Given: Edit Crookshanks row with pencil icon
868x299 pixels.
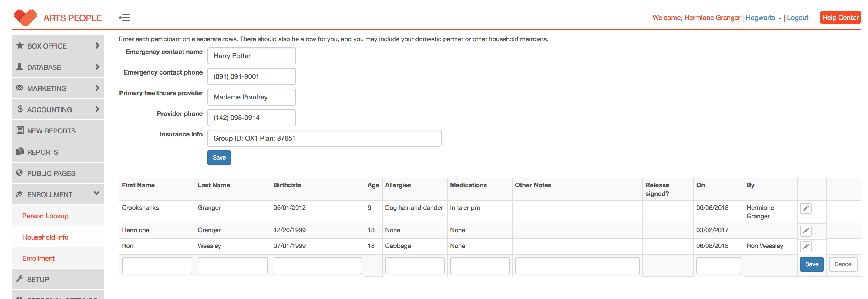Looking at the screenshot, I should pos(805,209).
